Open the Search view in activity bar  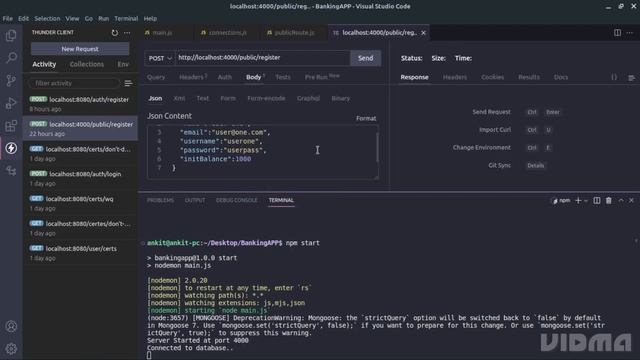pos(11,58)
